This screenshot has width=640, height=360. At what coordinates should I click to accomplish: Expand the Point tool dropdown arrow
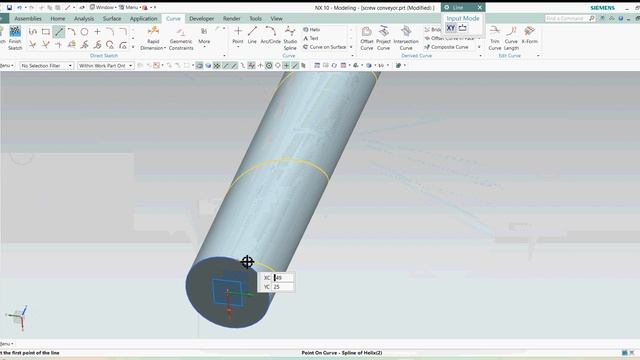pos(238,47)
